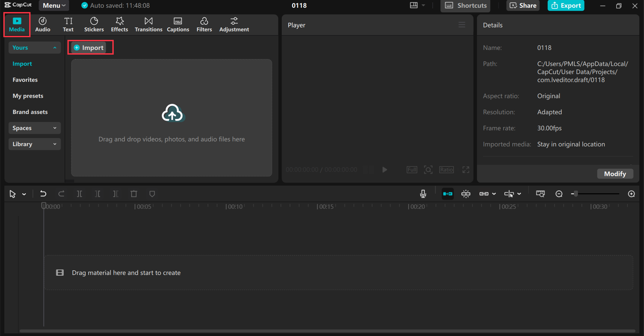This screenshot has width=644, height=336.
Task: Start a voiceover recording with the microphone icon
Action: (423, 194)
